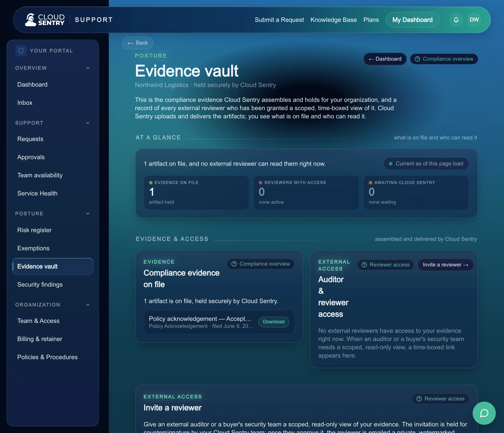The width and height of the screenshot is (504, 433).
Task: Click Invite a reviewer arrow button
Action: 445,265
